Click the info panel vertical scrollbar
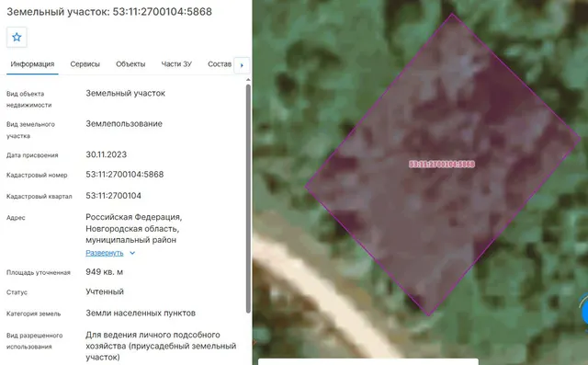This screenshot has width=588, height=365. pyautogui.click(x=248, y=198)
